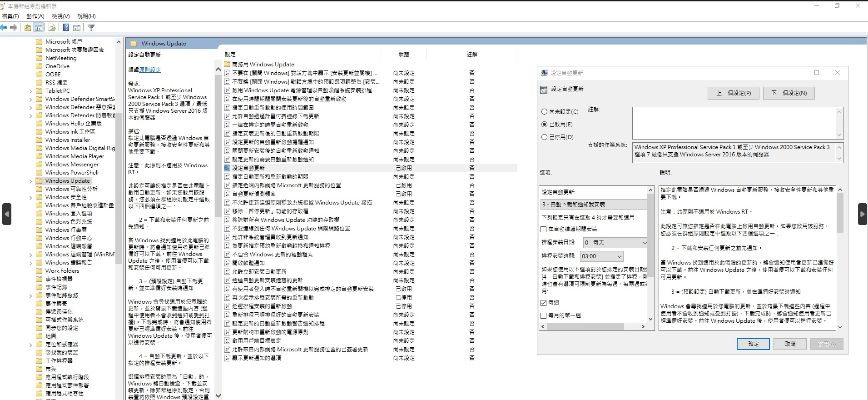Screen dimensions: 868x400
Task: Open the 排程安裝時間 03:00 dropdown
Action: (601, 256)
